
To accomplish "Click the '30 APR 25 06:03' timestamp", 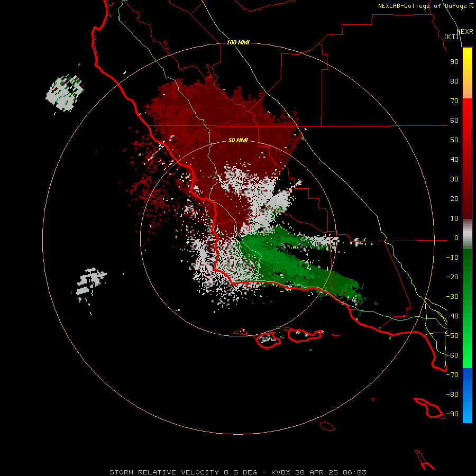I will click(331, 472).
